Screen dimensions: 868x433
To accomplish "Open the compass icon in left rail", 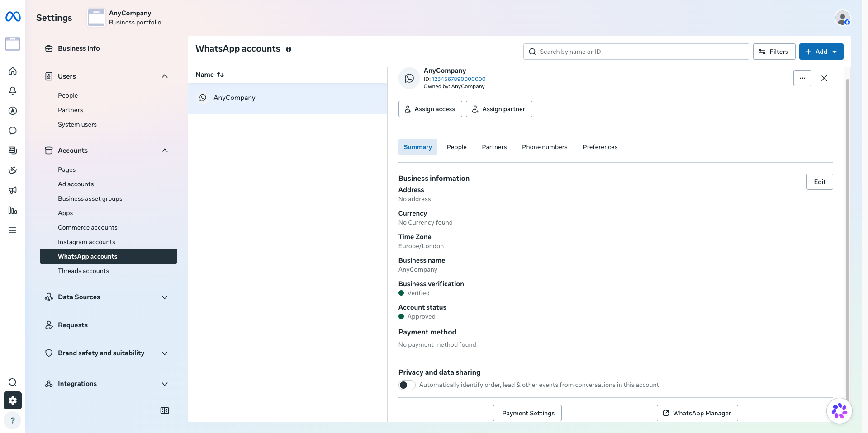I will [13, 111].
